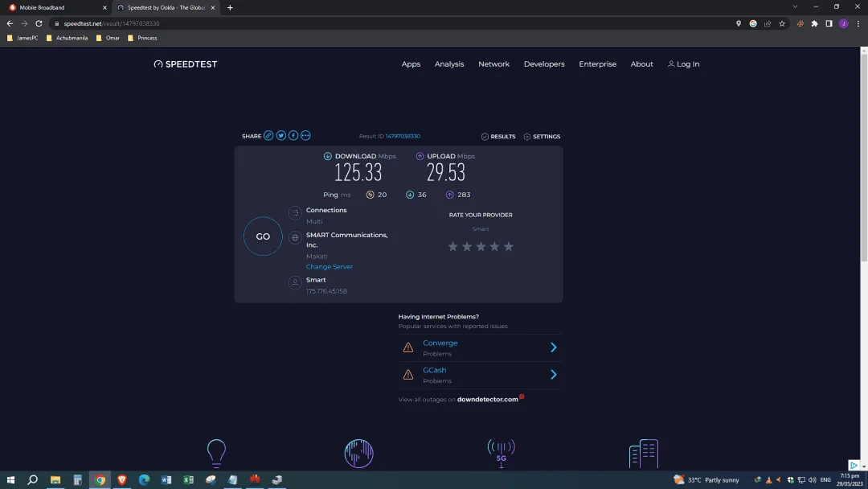Image resolution: width=868 pixels, height=489 pixels.
Task: Open GCash outage report
Action: (435, 370)
